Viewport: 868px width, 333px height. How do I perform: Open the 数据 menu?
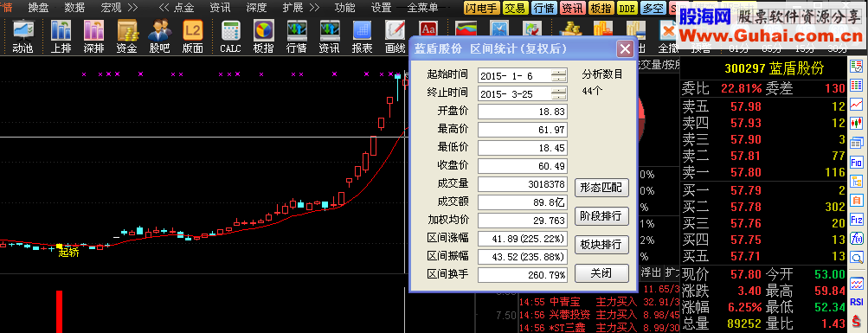click(74, 7)
